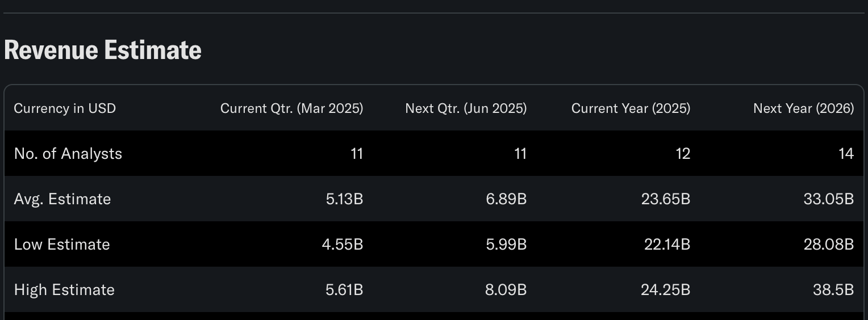Click Current Year (2025) column header
The image size is (868, 320).
tap(631, 108)
